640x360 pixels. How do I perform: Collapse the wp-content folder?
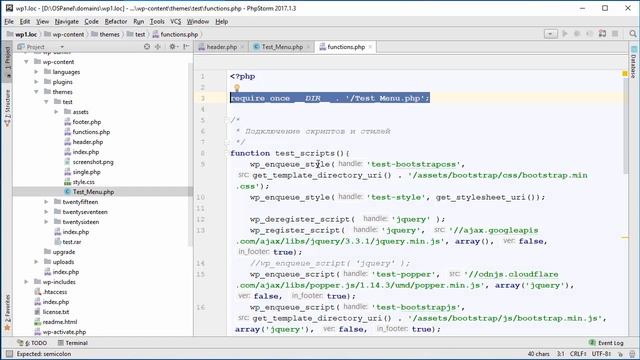[27, 62]
